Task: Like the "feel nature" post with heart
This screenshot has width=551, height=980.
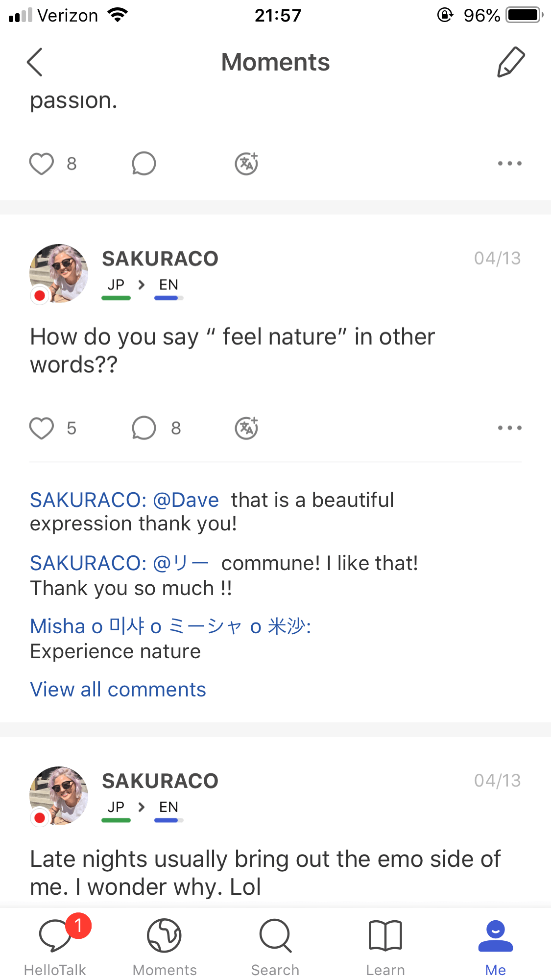Action: pyautogui.click(x=42, y=428)
